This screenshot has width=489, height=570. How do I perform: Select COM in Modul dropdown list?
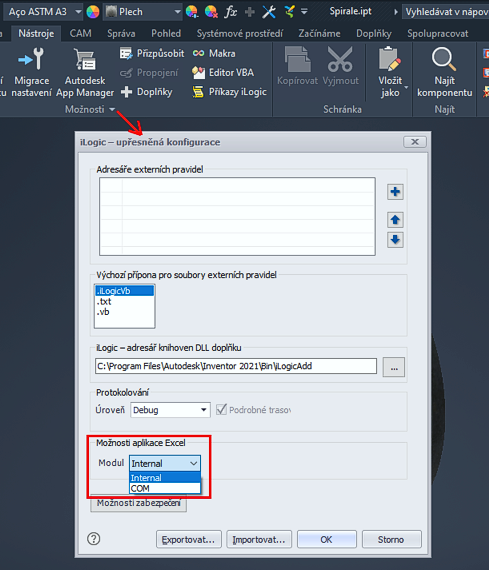point(165,488)
